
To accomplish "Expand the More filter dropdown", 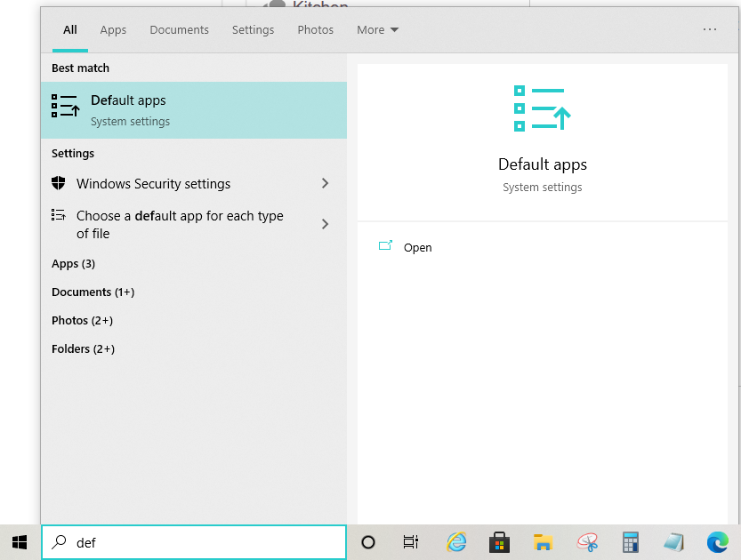I will (x=377, y=30).
